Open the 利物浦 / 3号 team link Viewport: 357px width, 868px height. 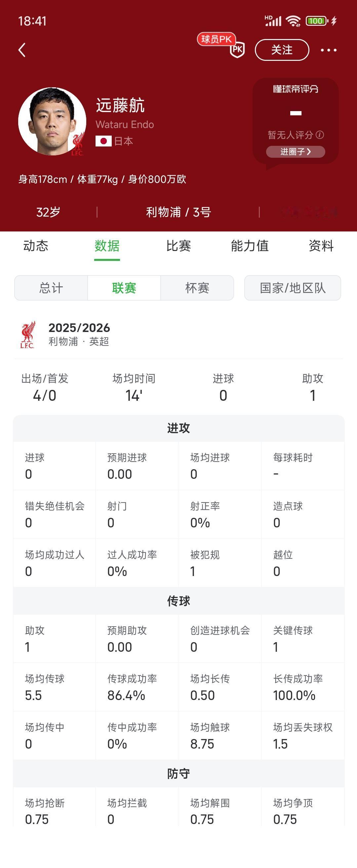tap(178, 212)
